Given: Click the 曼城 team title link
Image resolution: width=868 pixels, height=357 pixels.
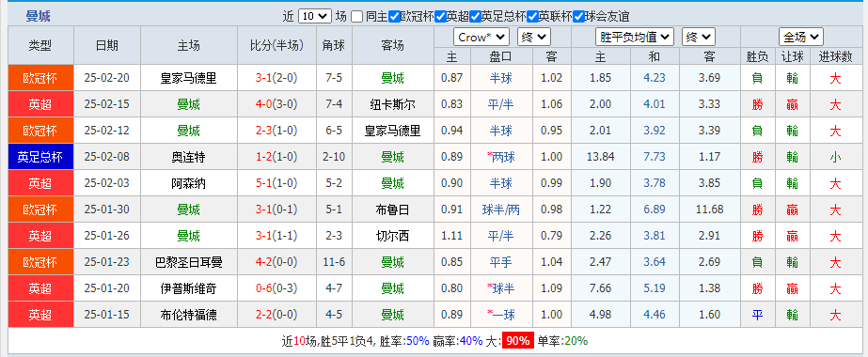Looking at the screenshot, I should 39,16.
